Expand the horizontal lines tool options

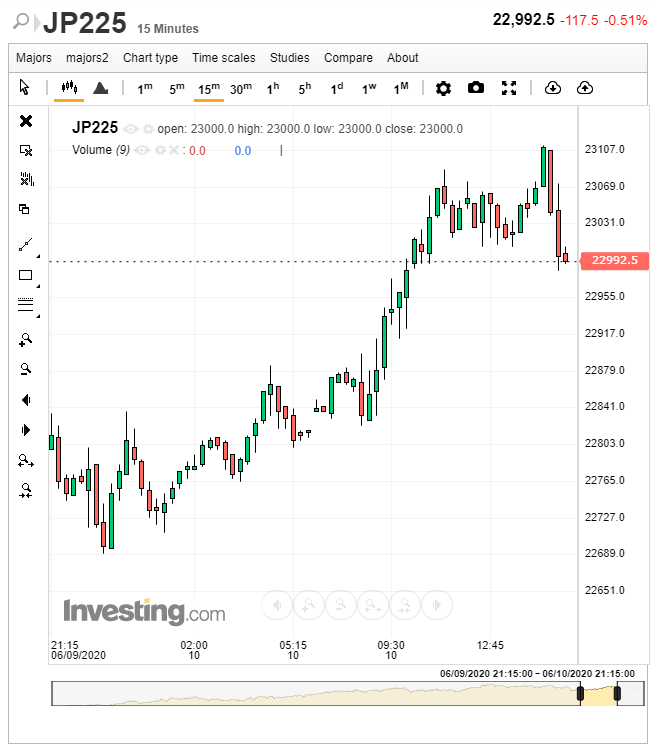[37, 316]
